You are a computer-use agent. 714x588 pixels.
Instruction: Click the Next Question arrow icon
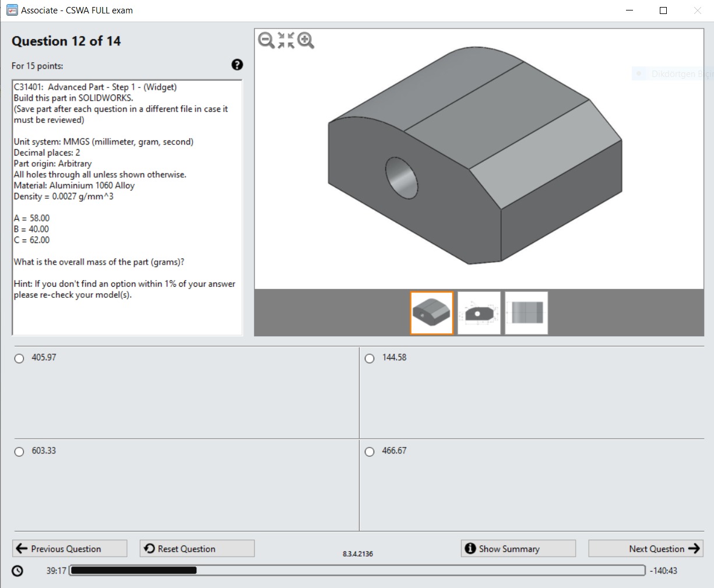(x=692, y=548)
